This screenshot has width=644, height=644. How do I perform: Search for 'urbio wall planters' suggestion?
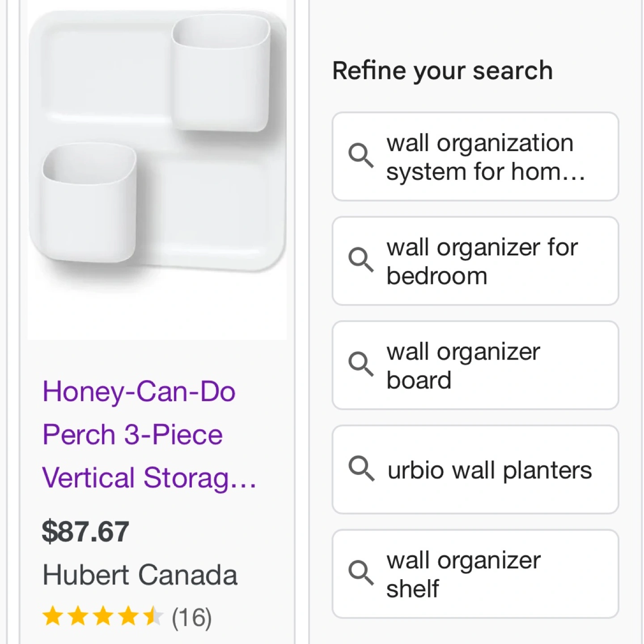click(x=489, y=470)
